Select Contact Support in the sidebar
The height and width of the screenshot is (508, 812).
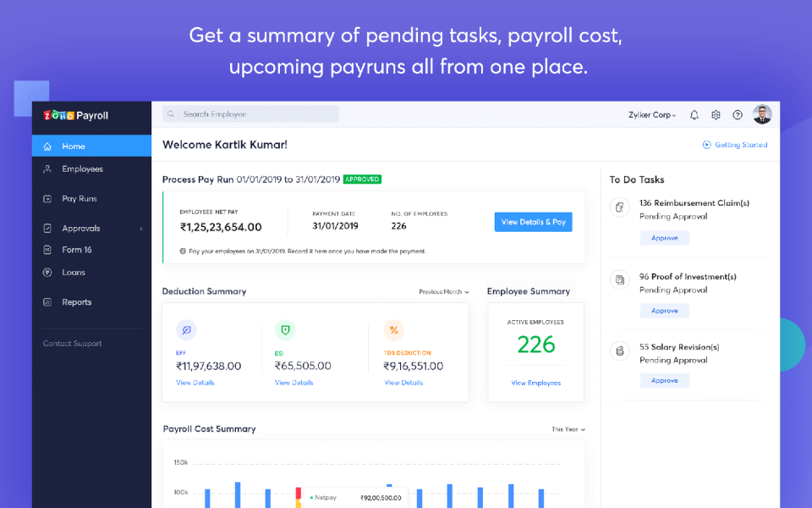click(x=71, y=343)
